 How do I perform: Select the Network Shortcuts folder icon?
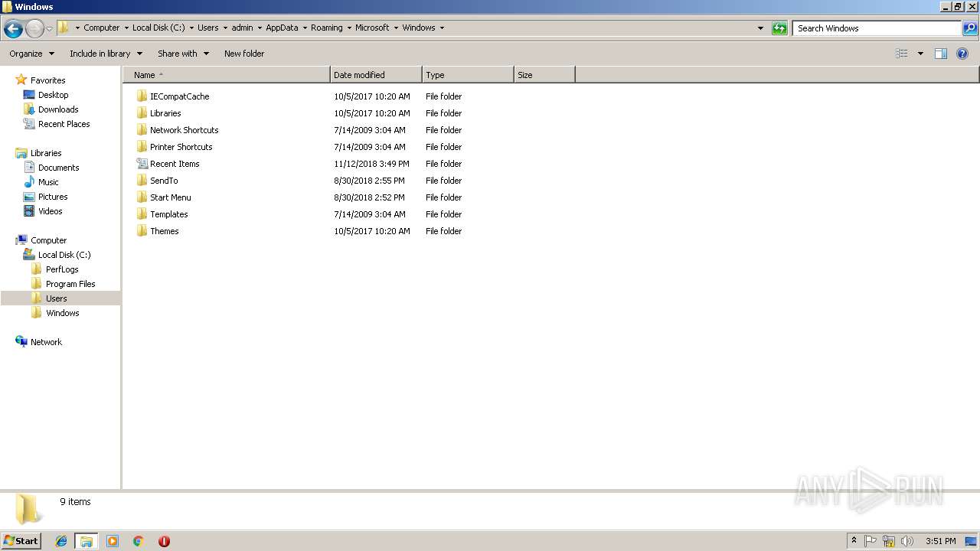click(x=142, y=130)
